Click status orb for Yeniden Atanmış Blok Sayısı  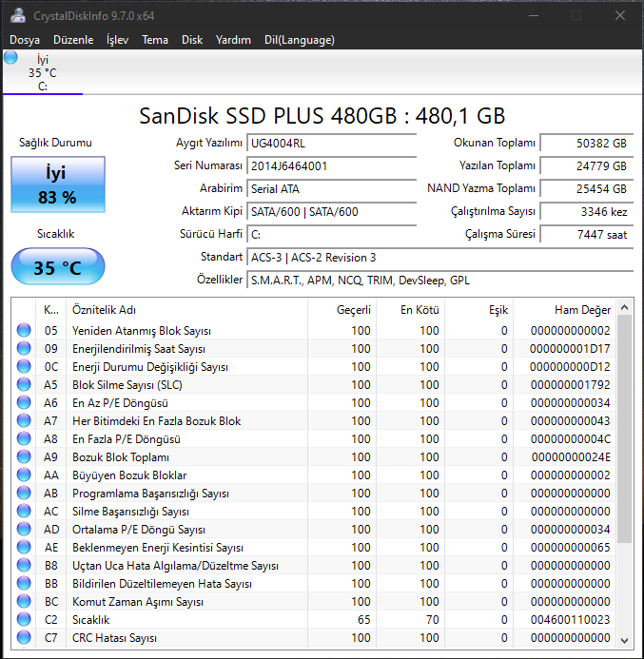tap(24, 330)
